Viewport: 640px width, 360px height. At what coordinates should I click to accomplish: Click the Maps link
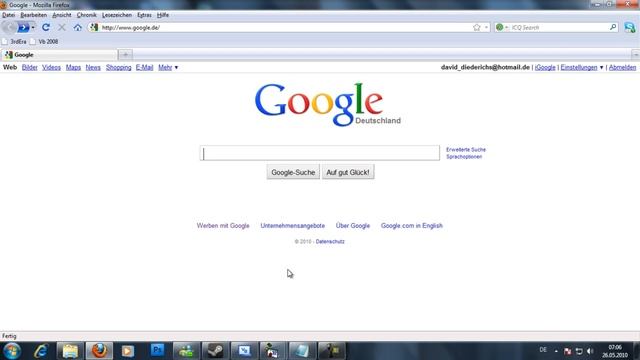pos(73,67)
